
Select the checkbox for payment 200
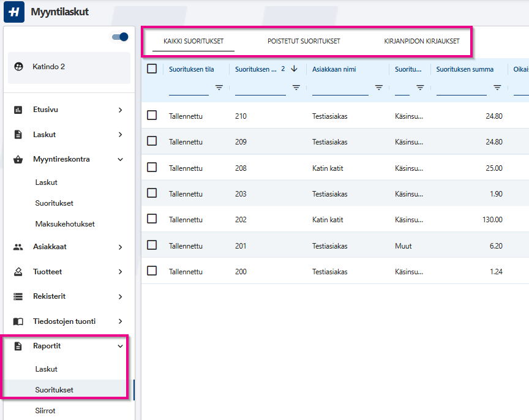(x=152, y=271)
